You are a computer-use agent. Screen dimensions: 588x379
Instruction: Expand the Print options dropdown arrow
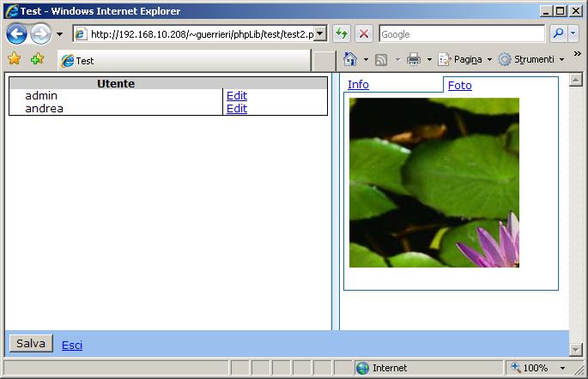(x=430, y=59)
